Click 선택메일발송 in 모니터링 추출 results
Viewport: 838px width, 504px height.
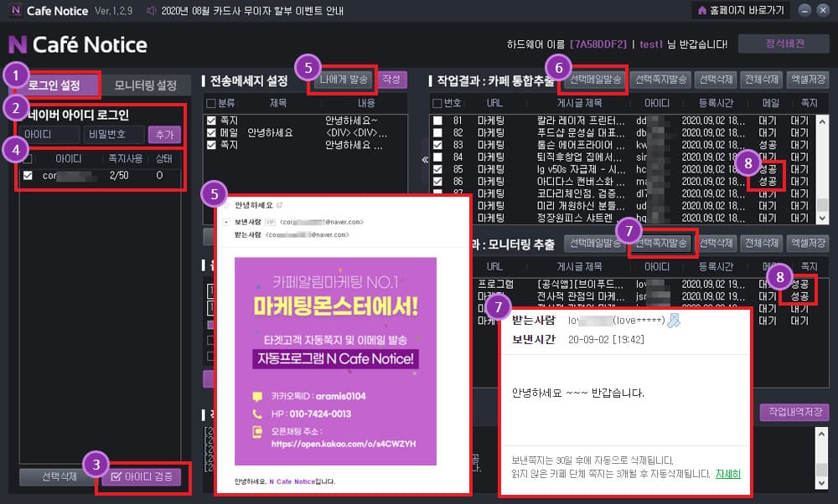[x=595, y=243]
